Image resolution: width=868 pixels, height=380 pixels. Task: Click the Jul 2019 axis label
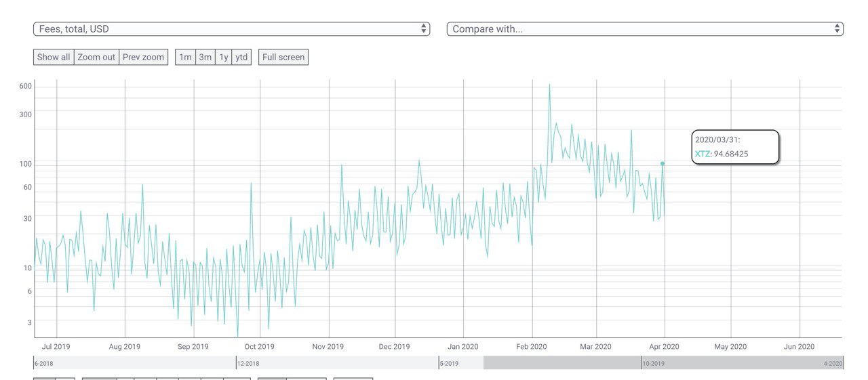(56, 347)
